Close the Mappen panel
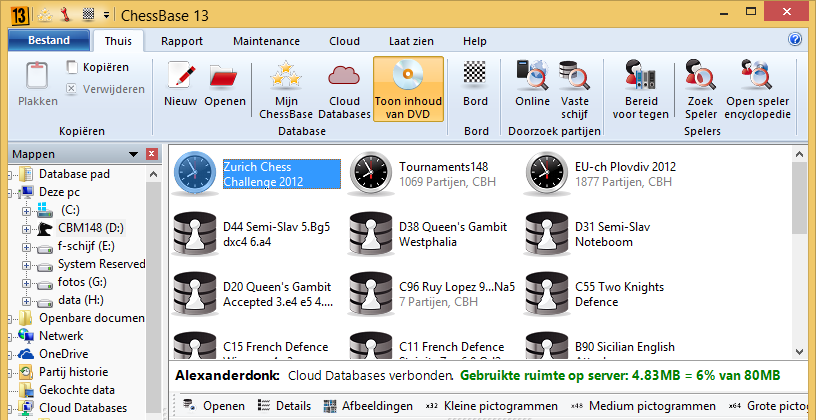The width and height of the screenshot is (816, 420). pyautogui.click(x=151, y=154)
